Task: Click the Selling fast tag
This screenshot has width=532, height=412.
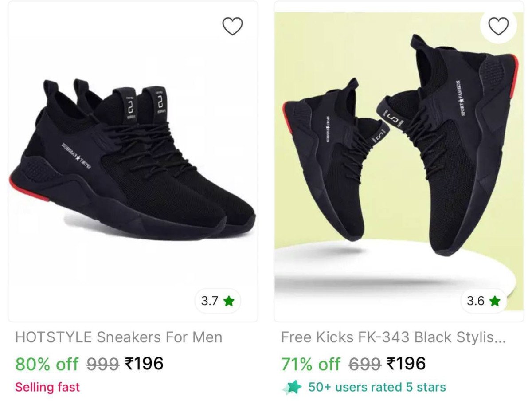Action: click(x=47, y=387)
